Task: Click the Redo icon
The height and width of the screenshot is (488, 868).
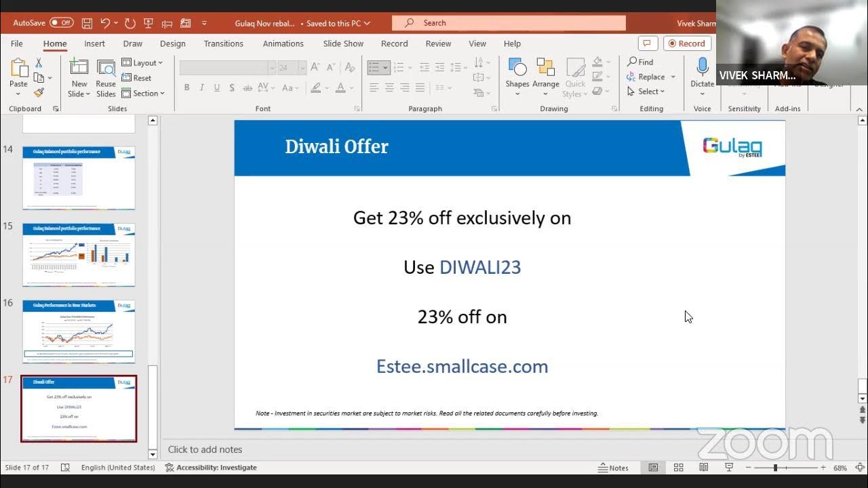Action: (x=130, y=23)
